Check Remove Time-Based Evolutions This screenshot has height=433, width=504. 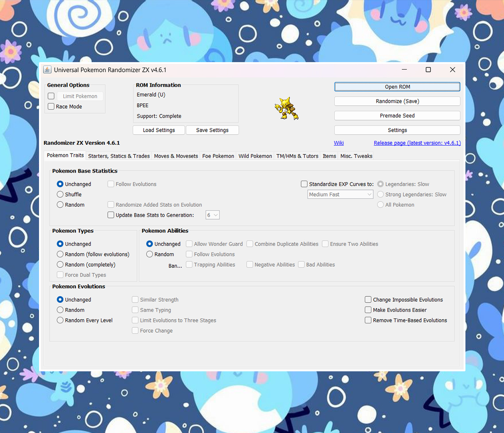pyautogui.click(x=368, y=320)
